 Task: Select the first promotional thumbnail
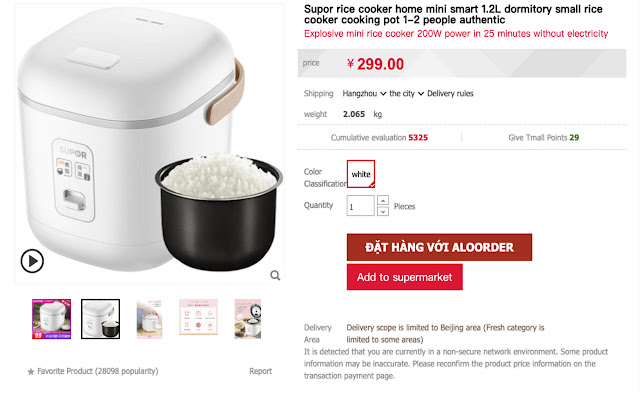51,319
